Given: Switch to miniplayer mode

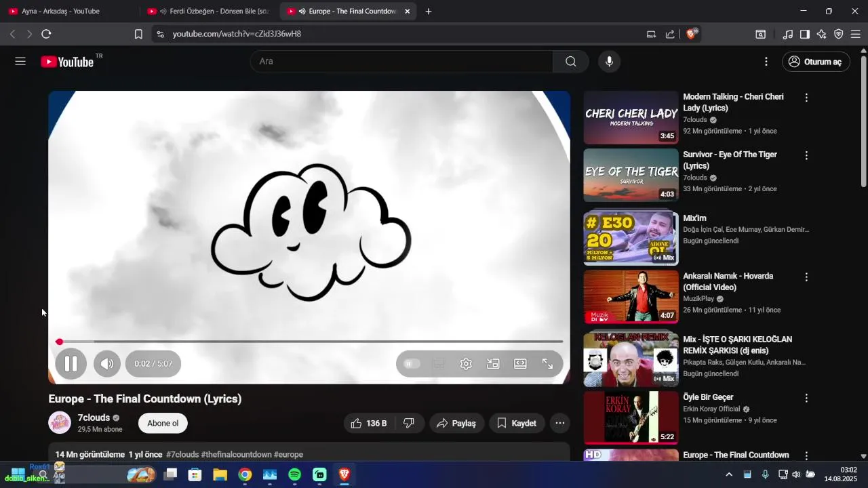Looking at the screenshot, I should click(x=493, y=364).
